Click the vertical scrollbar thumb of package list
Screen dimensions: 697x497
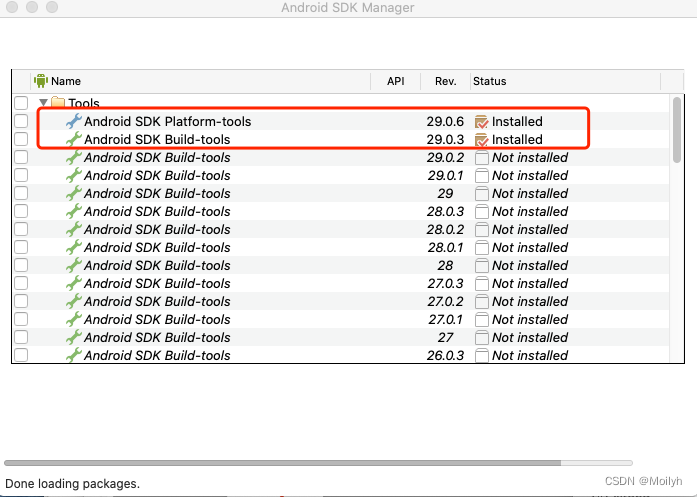click(677, 130)
